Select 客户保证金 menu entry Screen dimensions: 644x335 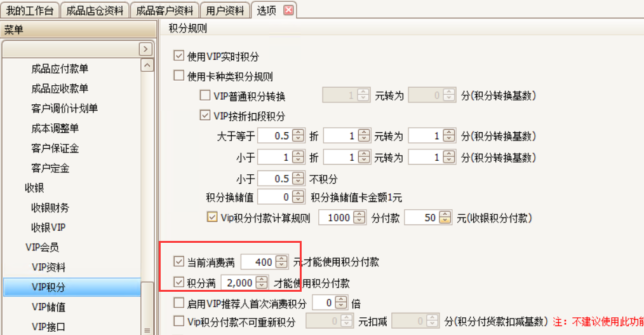(x=55, y=148)
